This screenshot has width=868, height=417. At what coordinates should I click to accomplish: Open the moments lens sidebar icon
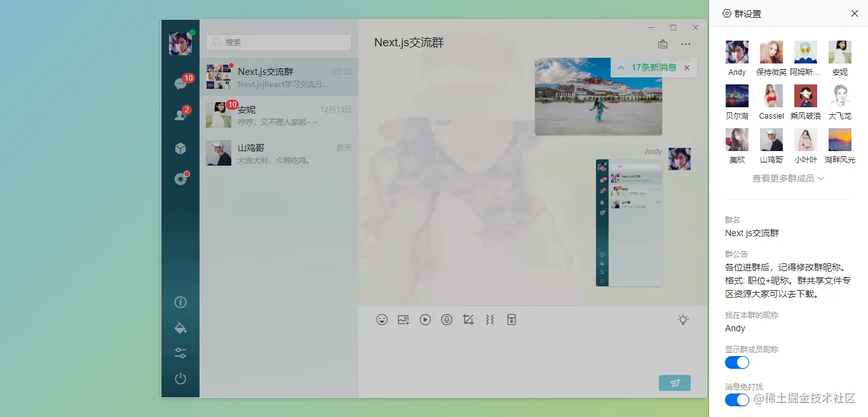pyautogui.click(x=180, y=179)
